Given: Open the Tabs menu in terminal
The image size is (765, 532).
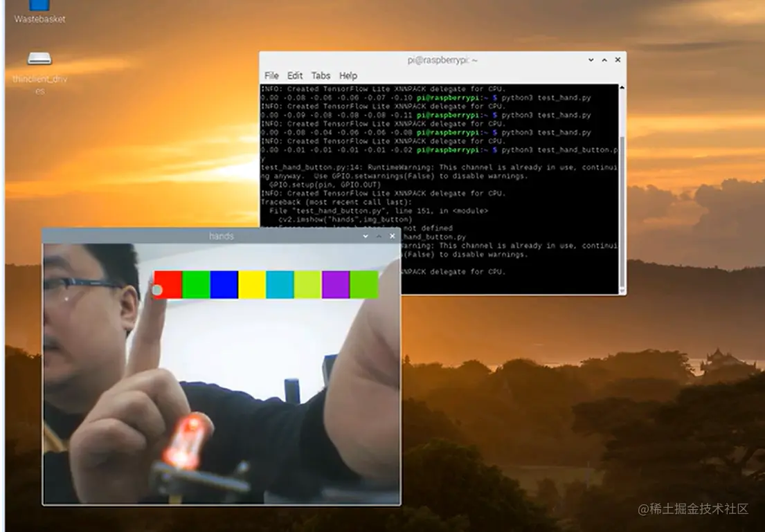Looking at the screenshot, I should (x=321, y=75).
